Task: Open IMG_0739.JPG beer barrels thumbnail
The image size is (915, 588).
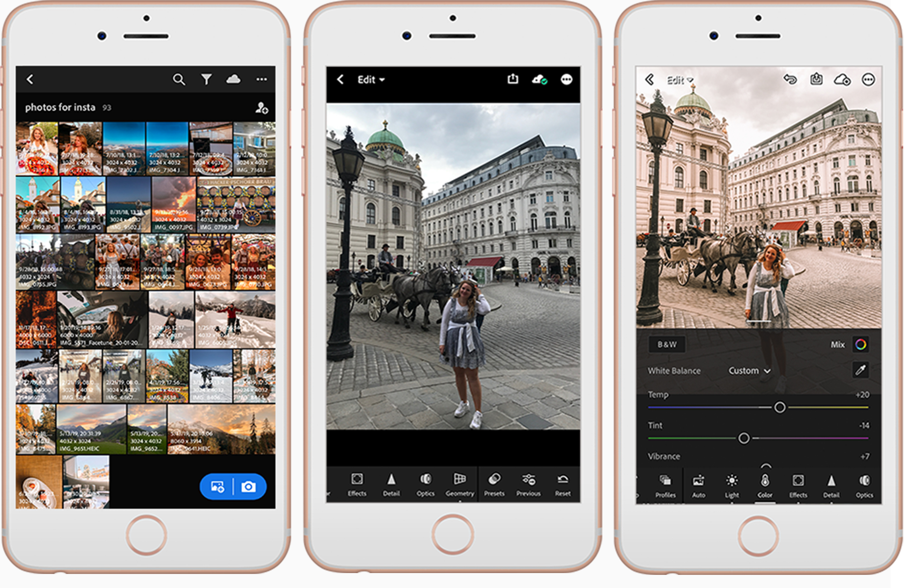Action: click(x=236, y=205)
